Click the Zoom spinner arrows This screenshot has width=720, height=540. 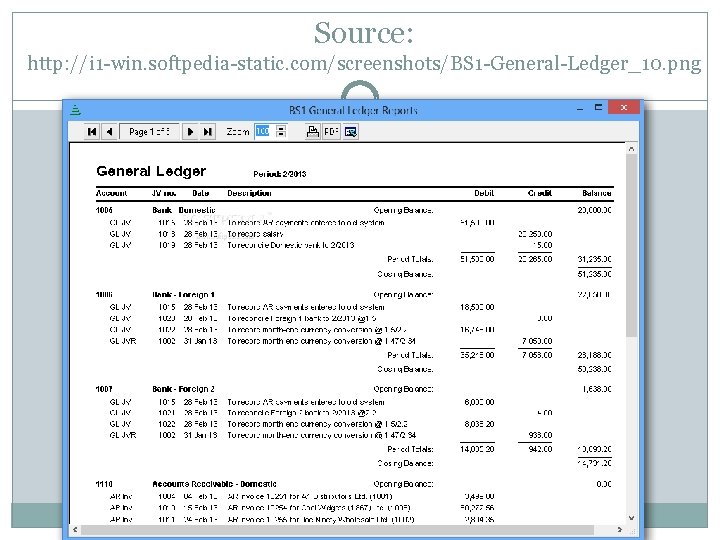coord(281,132)
